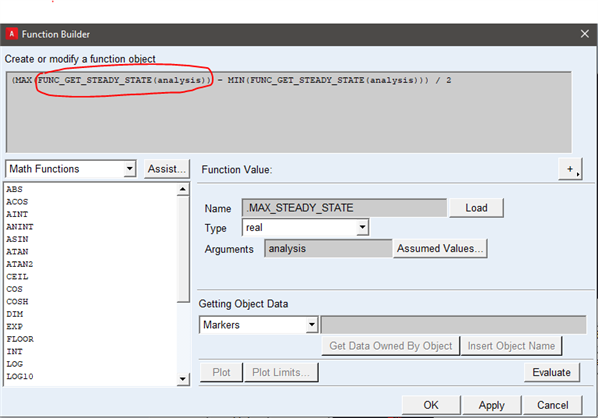This screenshot has height=418, width=598.
Task: Close the Function Builder dialog
Action: click(x=585, y=34)
